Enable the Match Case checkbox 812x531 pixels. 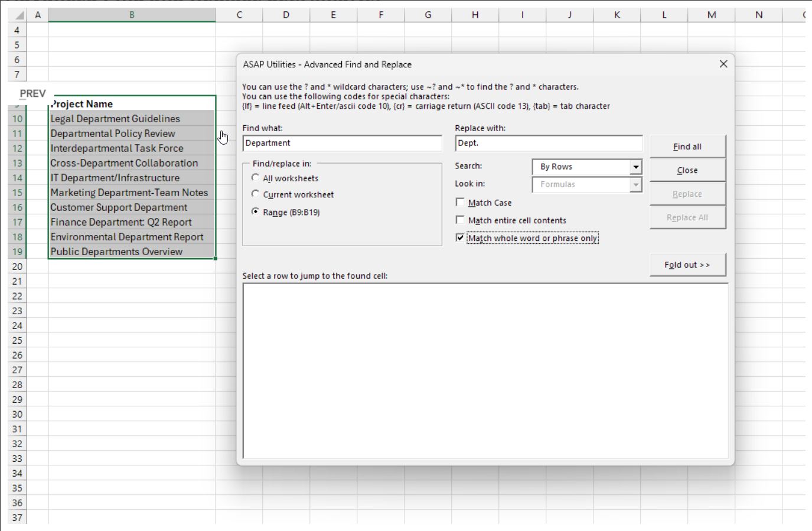(x=460, y=203)
